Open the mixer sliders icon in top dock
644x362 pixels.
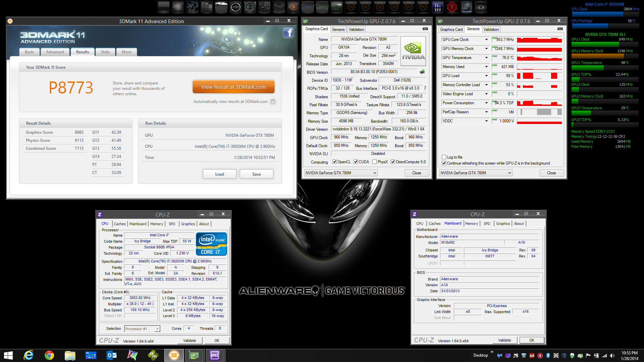(x=264, y=7)
